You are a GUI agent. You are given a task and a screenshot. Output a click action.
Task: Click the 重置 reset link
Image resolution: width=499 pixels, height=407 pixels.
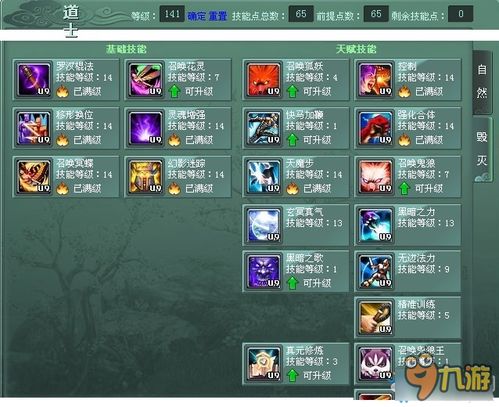pos(218,16)
